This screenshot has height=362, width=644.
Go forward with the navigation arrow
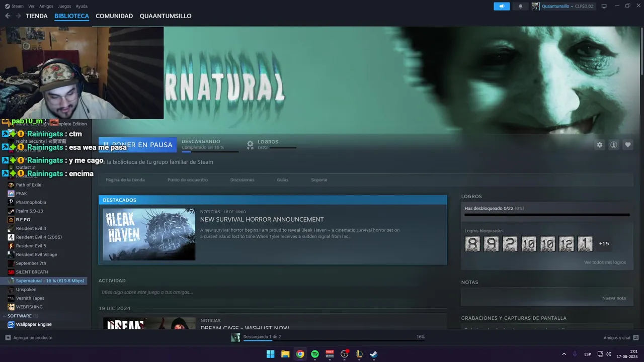18,16
